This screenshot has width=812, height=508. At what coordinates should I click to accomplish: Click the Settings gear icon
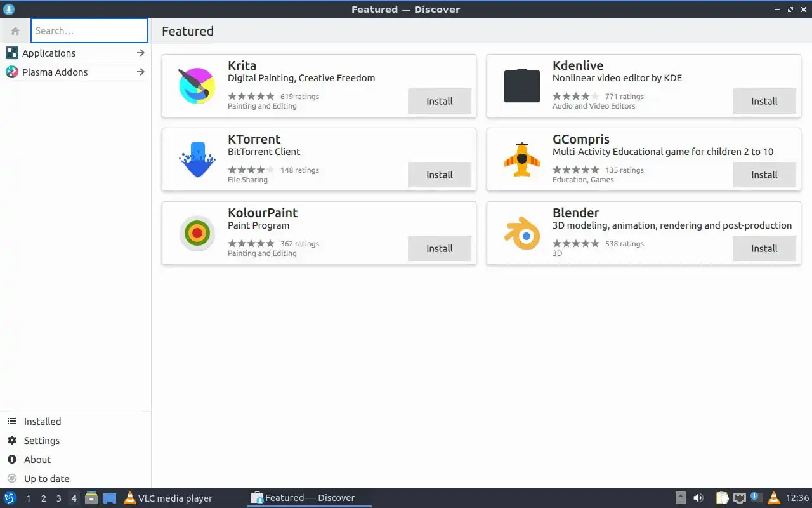(x=11, y=440)
